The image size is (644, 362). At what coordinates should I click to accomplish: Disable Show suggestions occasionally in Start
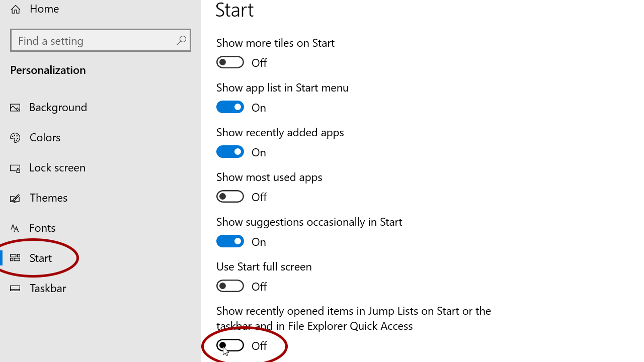point(230,241)
